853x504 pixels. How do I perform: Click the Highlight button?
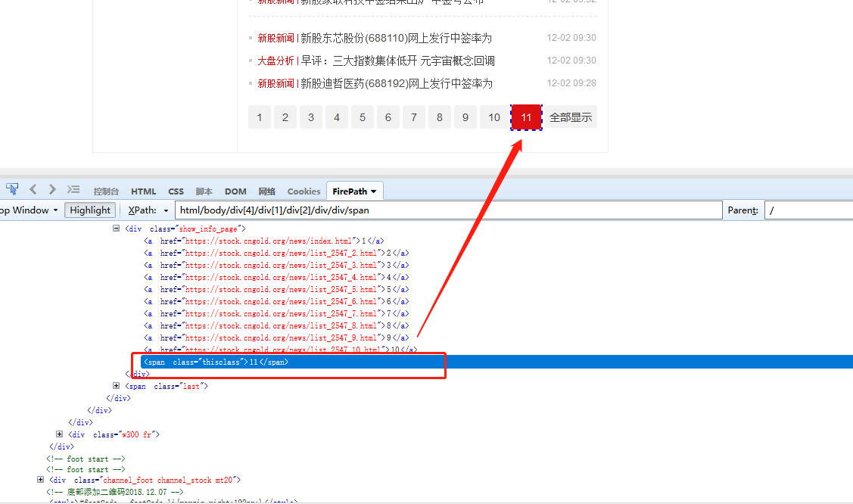coord(90,210)
